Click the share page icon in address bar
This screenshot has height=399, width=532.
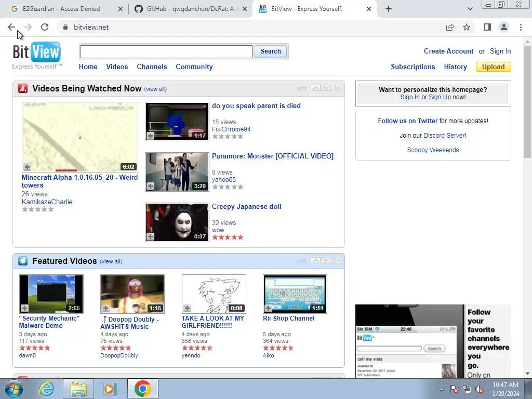point(450,27)
